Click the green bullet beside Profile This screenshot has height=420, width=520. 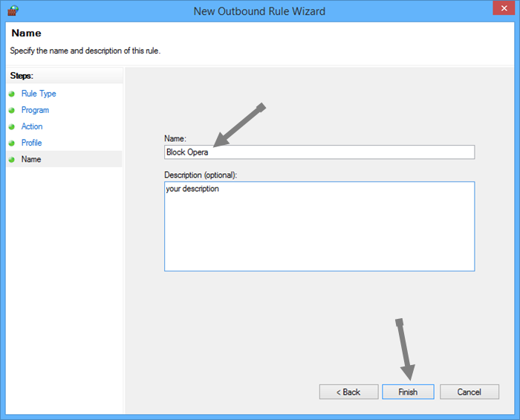(x=12, y=143)
